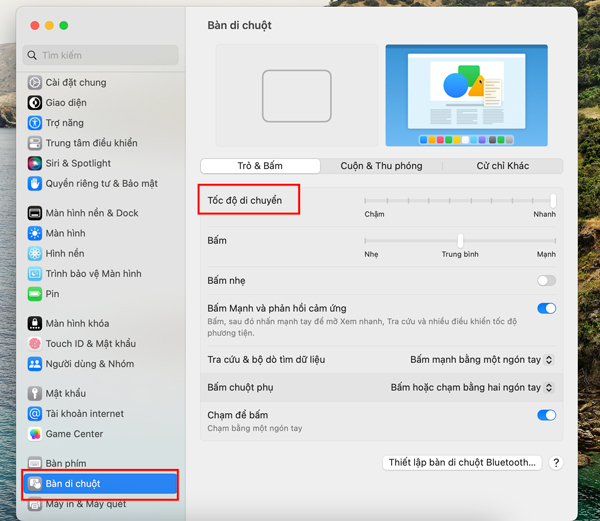Viewport: 600px width, 521px height.
Task: Open Máy in & Máy quét icon
Action: click(x=34, y=504)
